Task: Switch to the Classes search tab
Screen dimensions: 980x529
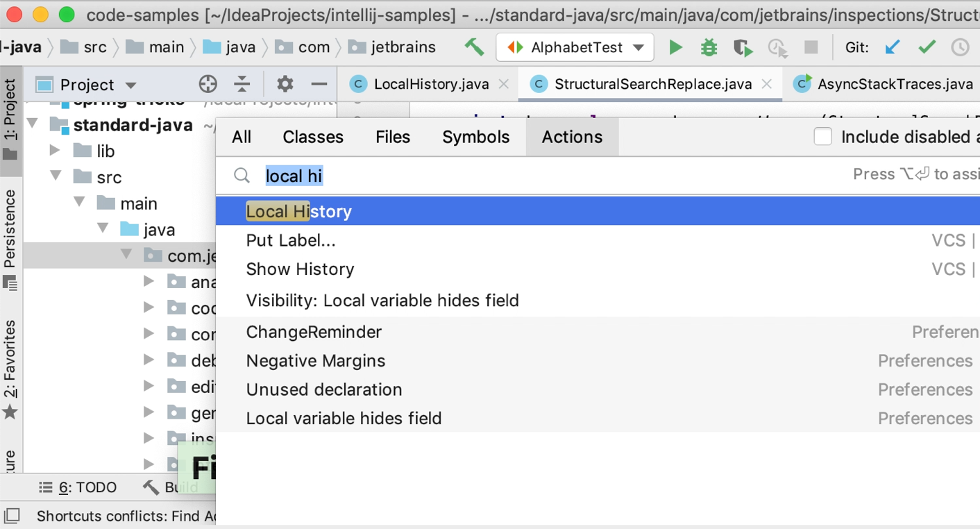Action: point(312,137)
